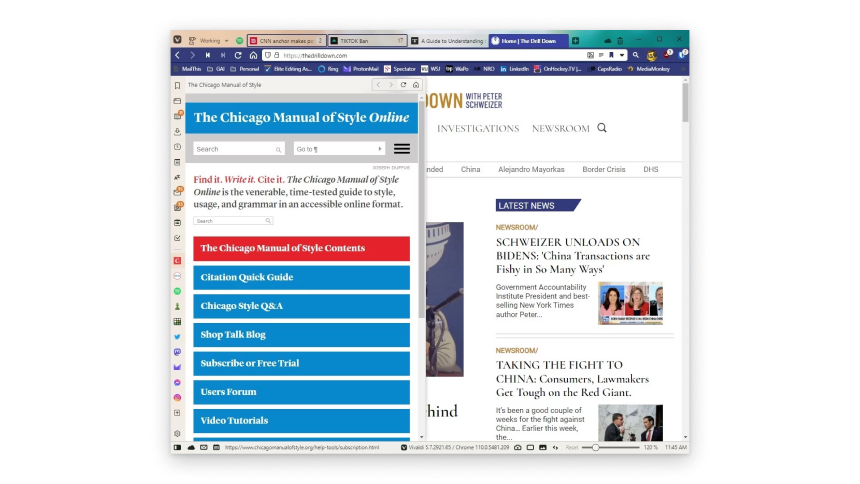Open the WSJ bookmark

pos(431,69)
